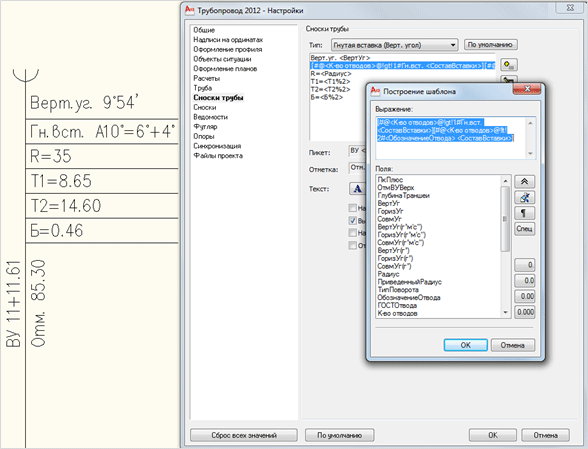Select 'ГлубинаТраншеи' field
The image size is (588, 449).
click(404, 195)
